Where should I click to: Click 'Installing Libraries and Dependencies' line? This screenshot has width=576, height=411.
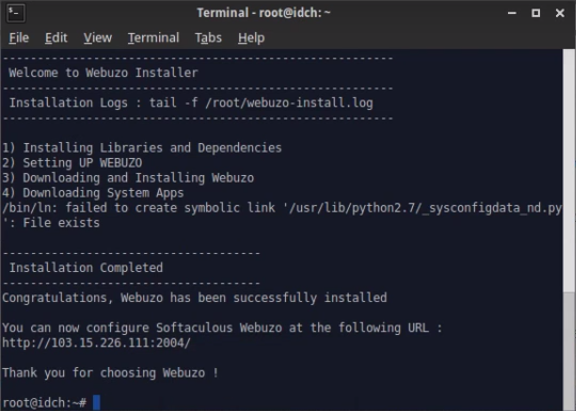tap(142, 148)
